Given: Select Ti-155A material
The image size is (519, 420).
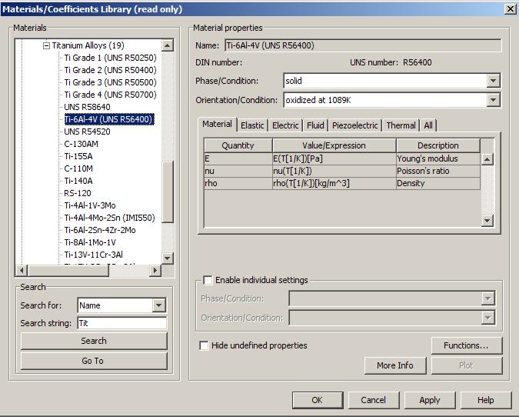Looking at the screenshot, I should pyautogui.click(x=78, y=156).
